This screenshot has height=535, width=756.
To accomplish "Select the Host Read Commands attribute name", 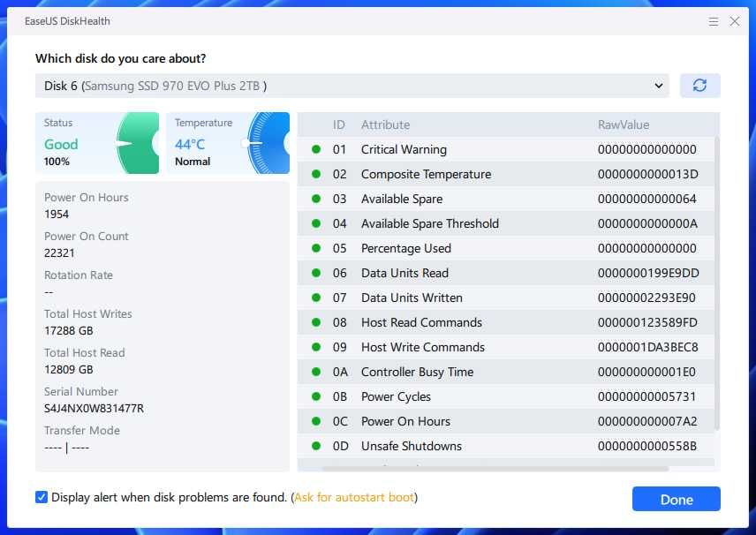I will [421, 322].
